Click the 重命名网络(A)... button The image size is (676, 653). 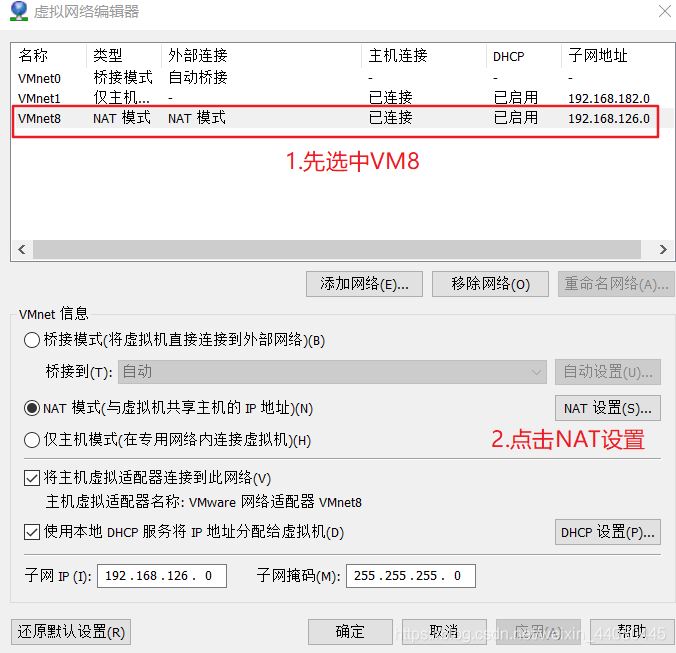coord(616,284)
